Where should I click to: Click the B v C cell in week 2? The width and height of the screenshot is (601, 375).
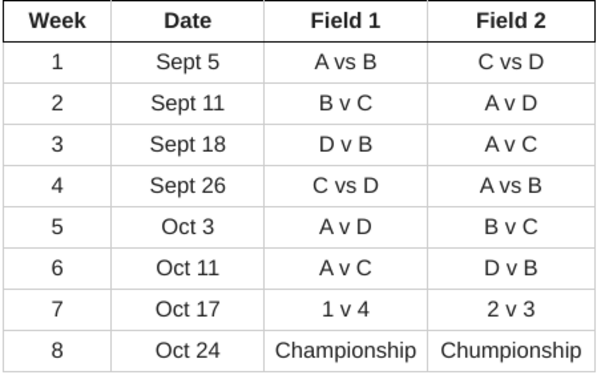345,104
